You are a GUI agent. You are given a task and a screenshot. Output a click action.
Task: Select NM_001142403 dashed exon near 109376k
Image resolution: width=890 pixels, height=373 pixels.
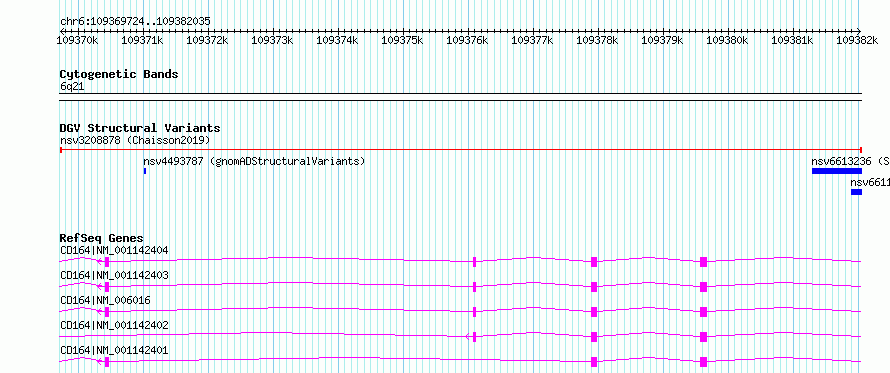click(474, 287)
